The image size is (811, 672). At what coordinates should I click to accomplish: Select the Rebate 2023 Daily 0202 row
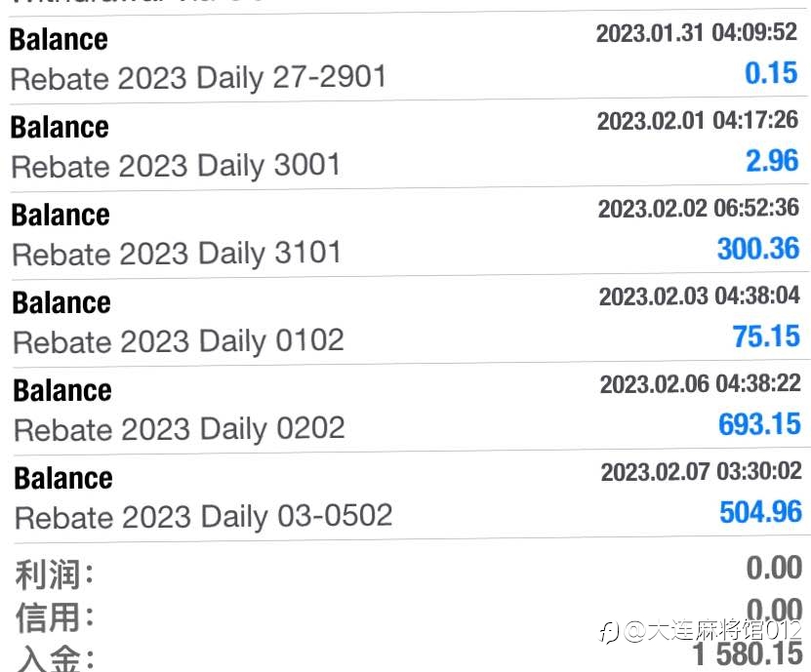coord(410,408)
